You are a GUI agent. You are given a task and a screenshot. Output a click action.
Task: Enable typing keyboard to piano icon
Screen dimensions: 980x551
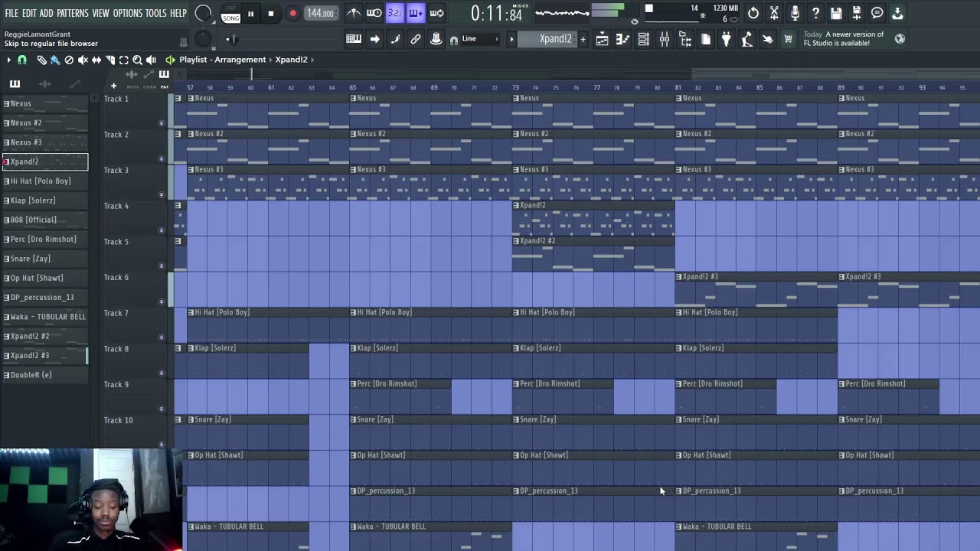pos(354,39)
